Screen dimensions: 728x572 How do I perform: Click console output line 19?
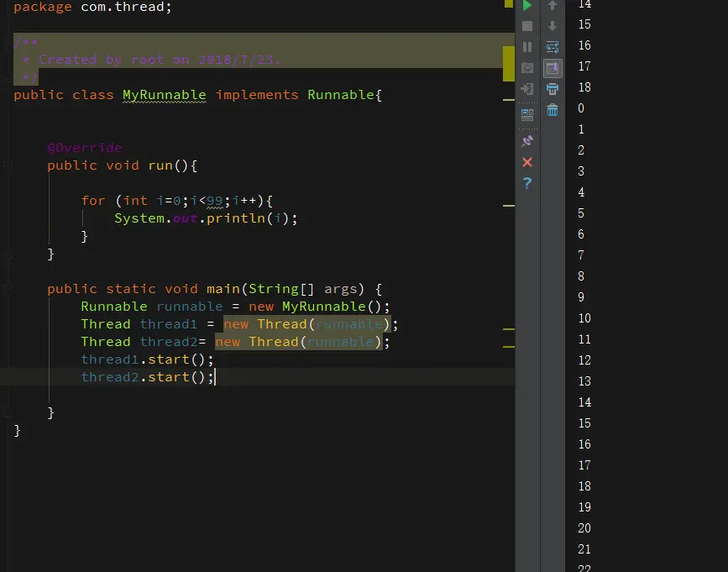(584, 507)
